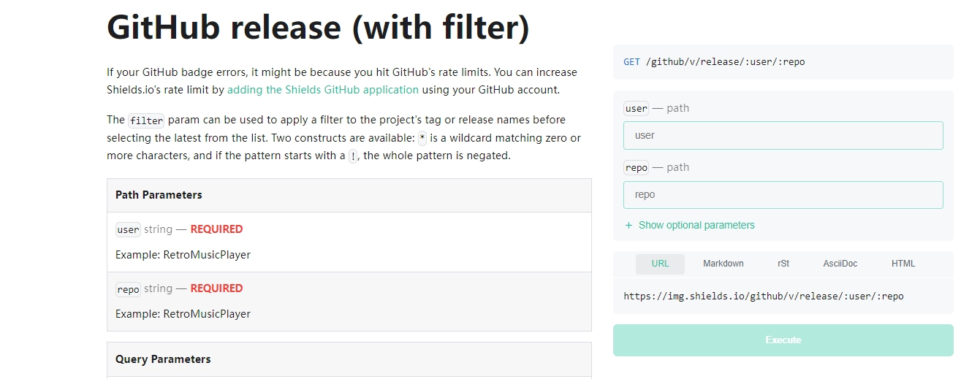
Task: Click the generated img.shields.io badge URL
Action: tap(763, 296)
